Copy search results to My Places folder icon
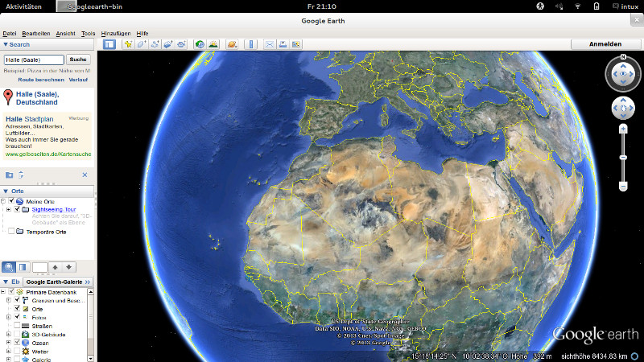644x362 pixels. (9, 175)
